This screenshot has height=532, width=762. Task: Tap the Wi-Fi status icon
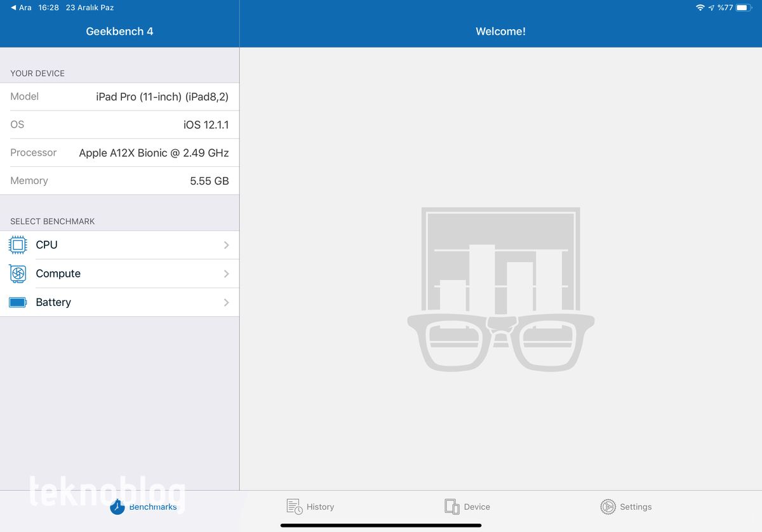click(x=700, y=8)
